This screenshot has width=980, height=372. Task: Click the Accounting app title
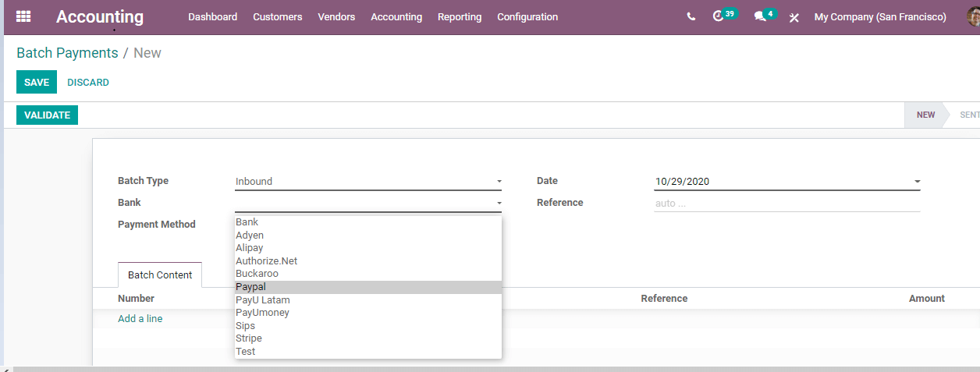pyautogui.click(x=100, y=16)
